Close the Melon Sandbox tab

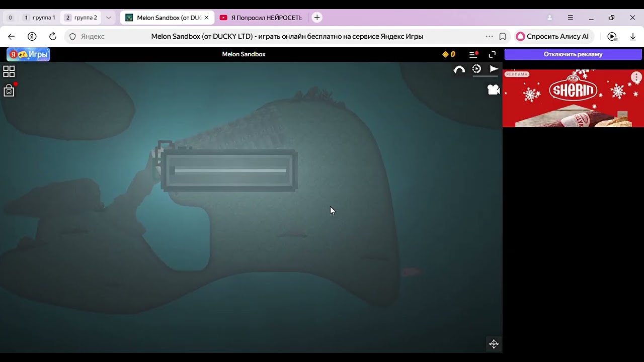pyautogui.click(x=206, y=18)
